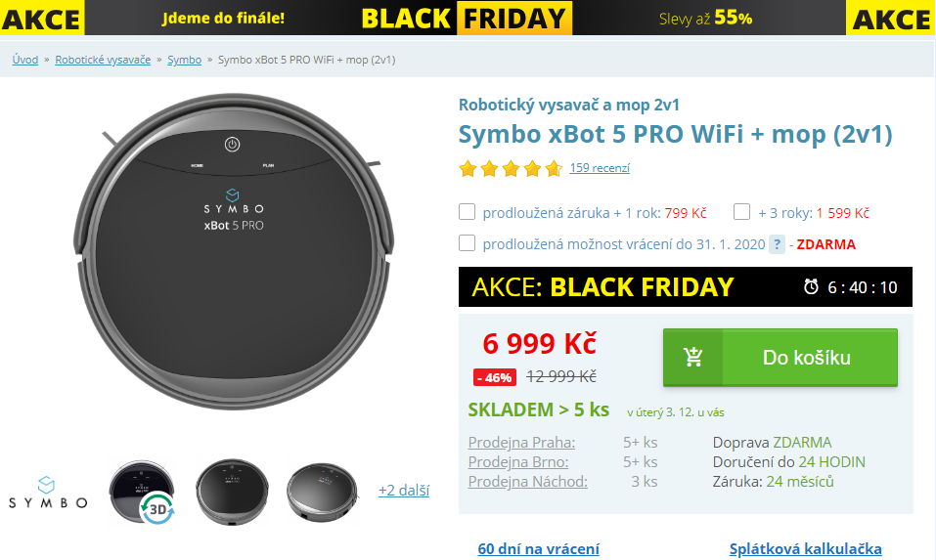
Task: Select the silver robot vacuum thumbnail
Action: tap(323, 493)
